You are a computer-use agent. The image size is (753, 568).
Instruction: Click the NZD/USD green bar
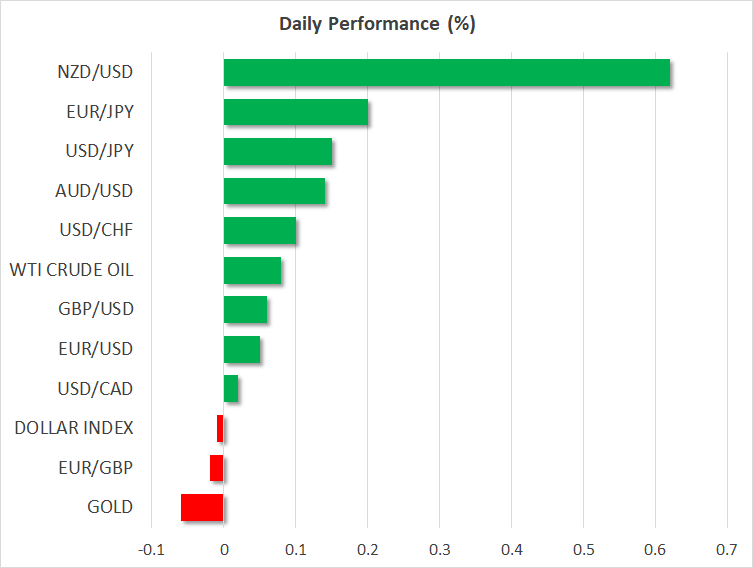[446, 73]
